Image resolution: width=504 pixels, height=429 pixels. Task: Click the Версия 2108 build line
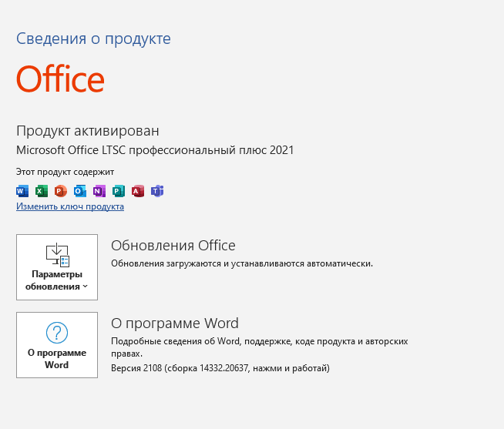coord(220,368)
